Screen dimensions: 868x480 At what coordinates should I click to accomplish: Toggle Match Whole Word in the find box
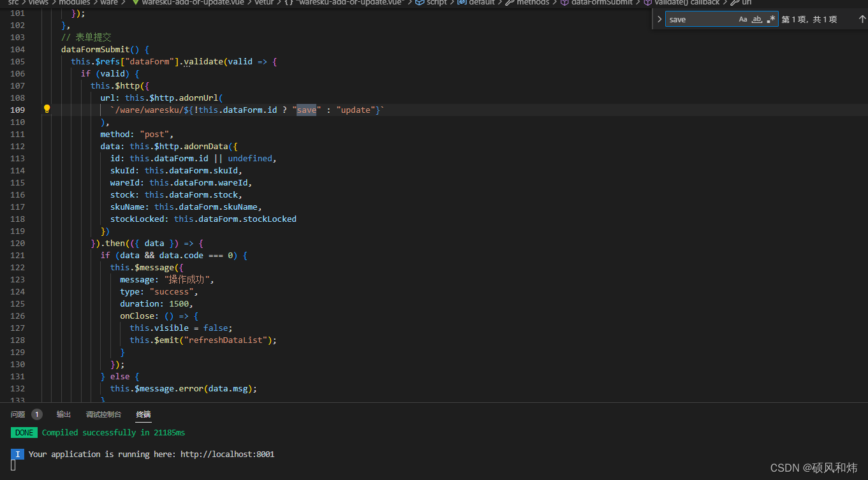[x=757, y=19]
